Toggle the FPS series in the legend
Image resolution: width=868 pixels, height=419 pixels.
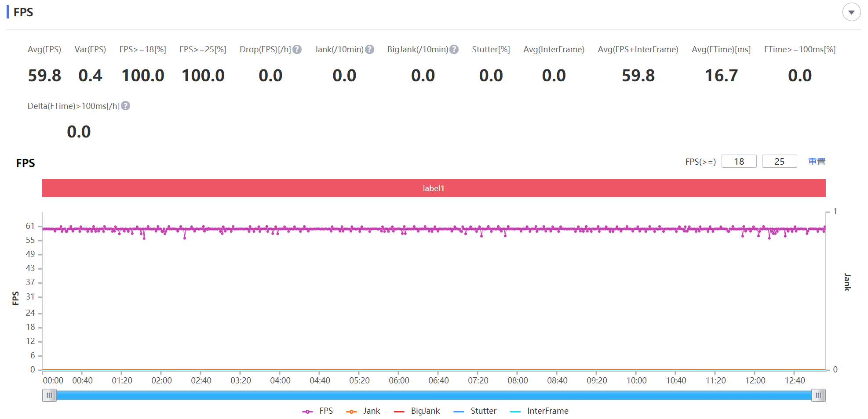tap(318, 411)
